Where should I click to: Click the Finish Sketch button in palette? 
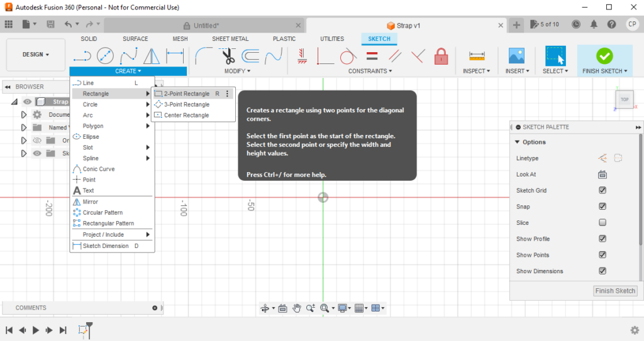(x=616, y=291)
